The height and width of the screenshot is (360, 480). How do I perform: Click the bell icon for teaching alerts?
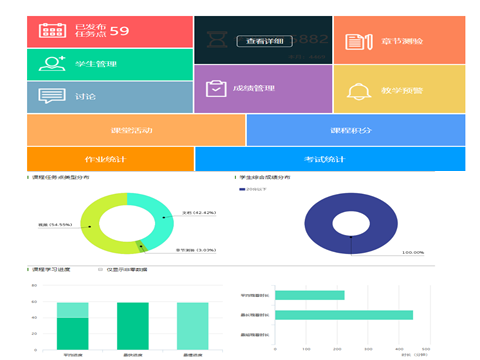point(359,91)
